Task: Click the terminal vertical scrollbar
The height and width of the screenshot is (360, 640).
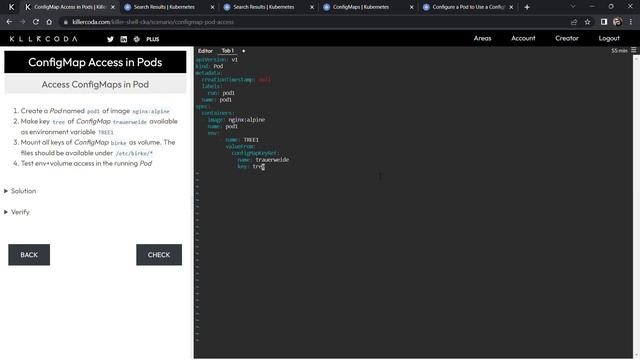Action: (x=636, y=206)
